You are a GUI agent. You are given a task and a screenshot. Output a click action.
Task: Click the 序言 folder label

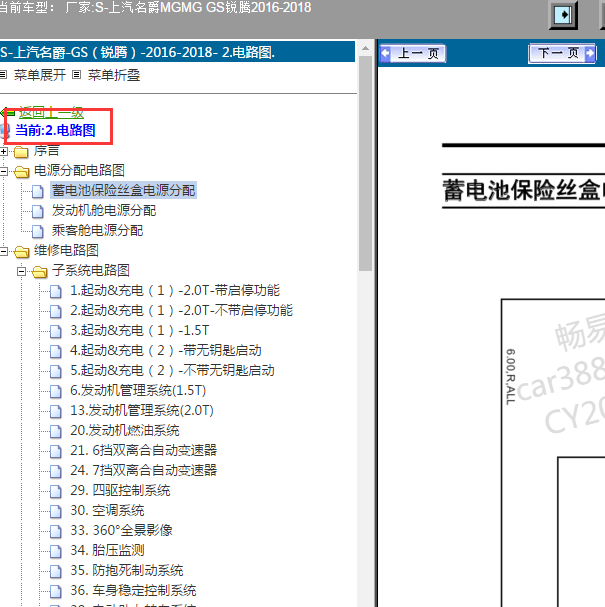pyautogui.click(x=46, y=151)
